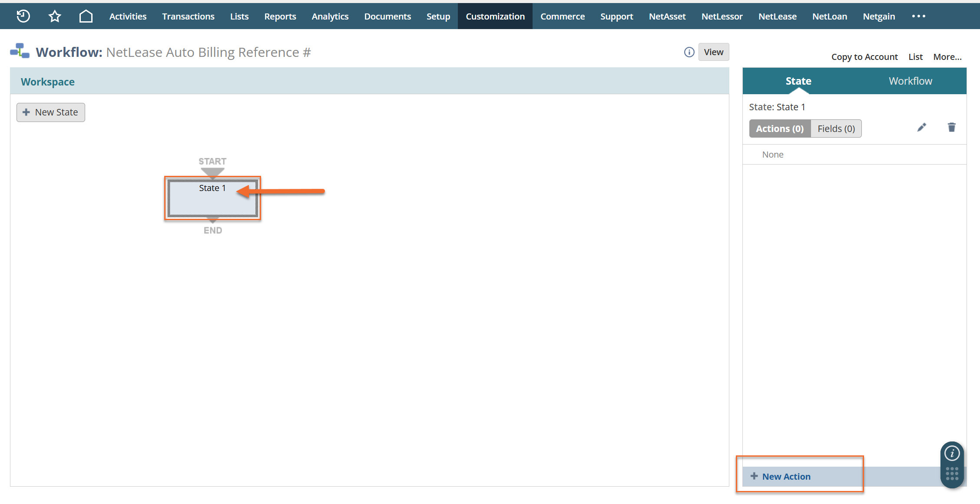Screen dimensions: 980x504
Task: Delete state using the trash icon
Action: 951,127
